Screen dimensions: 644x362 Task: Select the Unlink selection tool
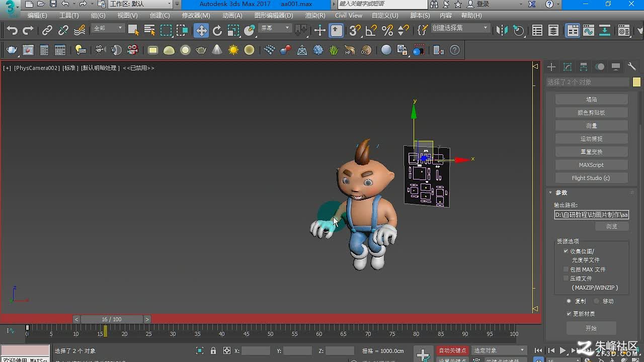(x=63, y=31)
